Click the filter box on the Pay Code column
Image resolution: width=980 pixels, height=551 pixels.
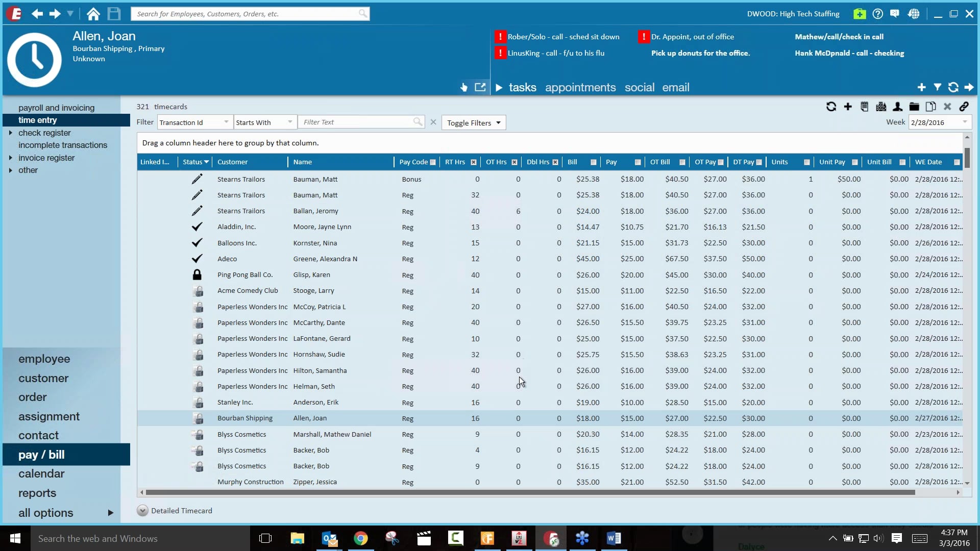tap(433, 162)
